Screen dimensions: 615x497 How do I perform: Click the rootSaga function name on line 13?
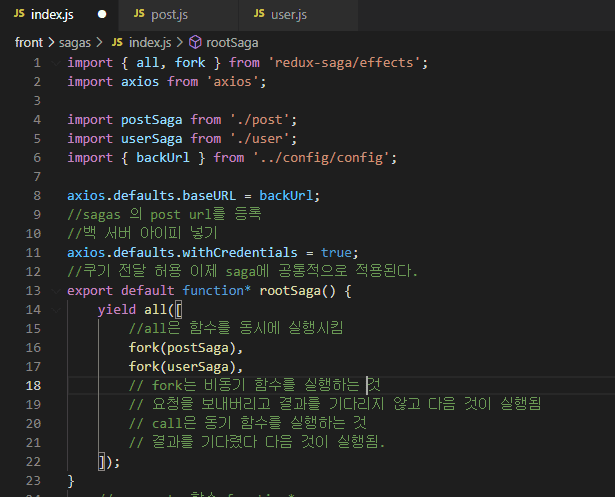tap(290, 291)
